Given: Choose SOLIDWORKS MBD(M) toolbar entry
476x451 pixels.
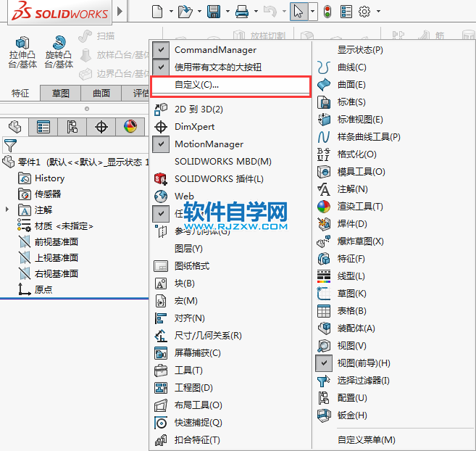Looking at the screenshot, I should [x=230, y=162].
